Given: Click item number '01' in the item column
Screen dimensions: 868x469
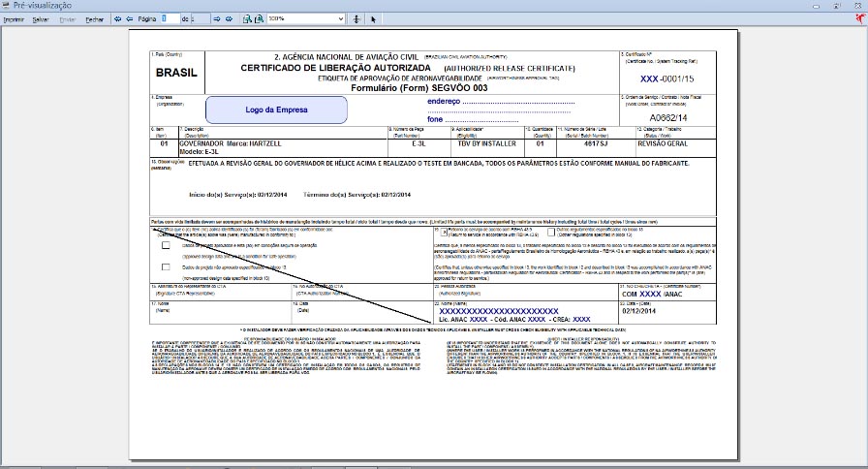Looking at the screenshot, I should tap(164, 143).
